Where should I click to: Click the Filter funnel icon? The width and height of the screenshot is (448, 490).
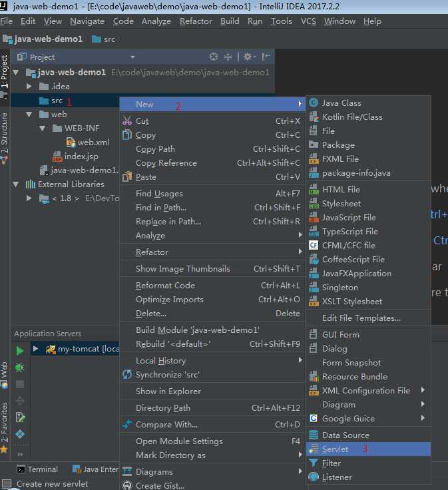click(x=314, y=463)
